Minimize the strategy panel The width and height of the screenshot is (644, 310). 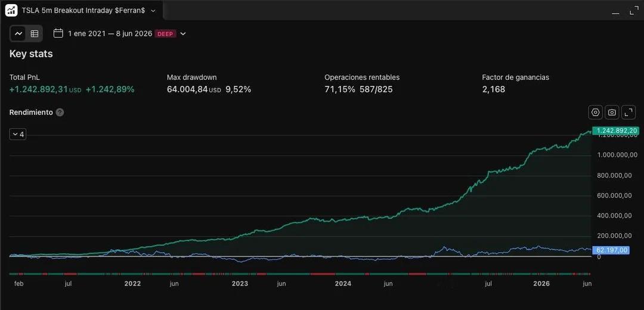(x=615, y=13)
